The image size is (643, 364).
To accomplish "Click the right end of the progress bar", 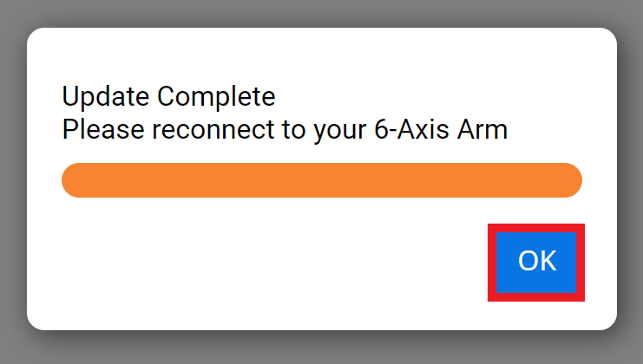I will click(x=569, y=180).
